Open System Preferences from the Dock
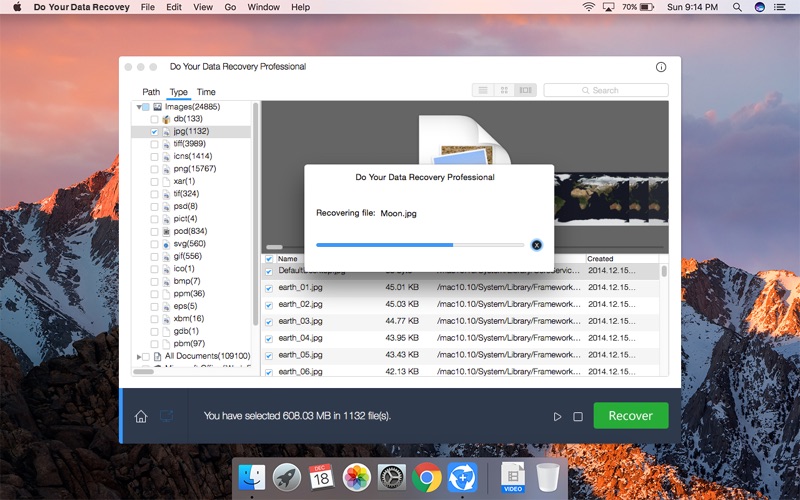Viewport: 800px width, 500px height. [x=392, y=478]
